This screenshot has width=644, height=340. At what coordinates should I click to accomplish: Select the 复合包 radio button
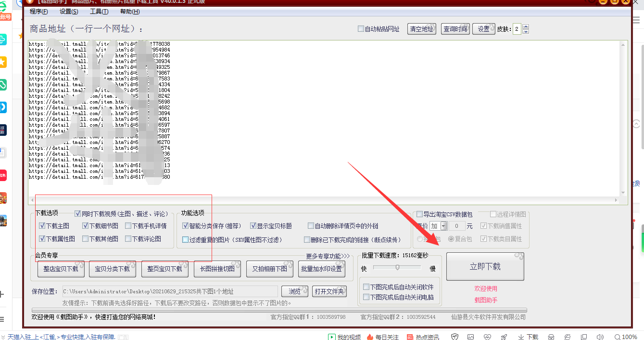click(x=451, y=239)
